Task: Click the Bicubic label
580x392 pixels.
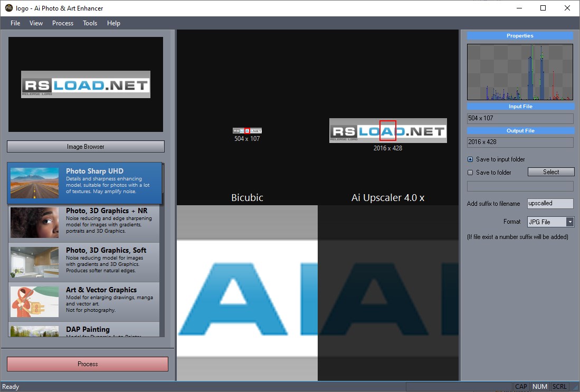Action: tap(247, 197)
